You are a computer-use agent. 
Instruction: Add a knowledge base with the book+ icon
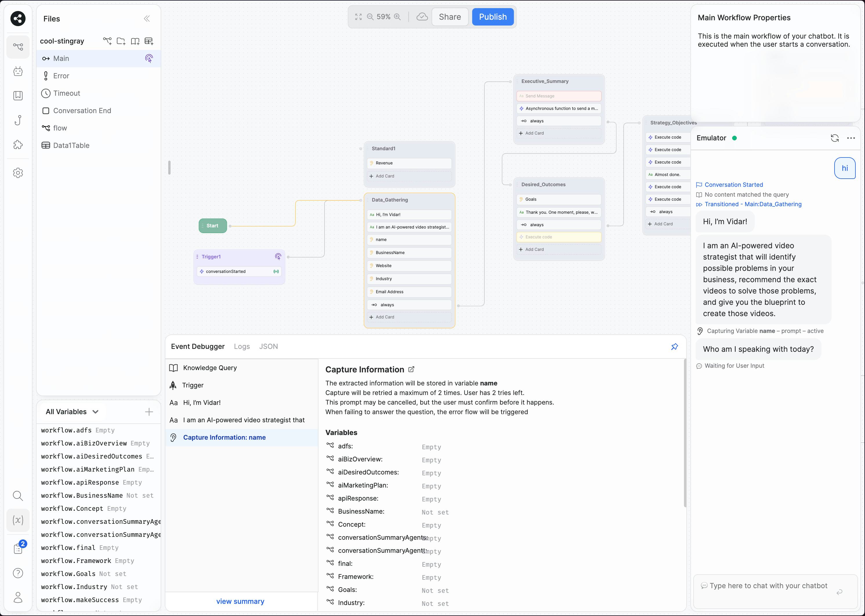click(135, 41)
